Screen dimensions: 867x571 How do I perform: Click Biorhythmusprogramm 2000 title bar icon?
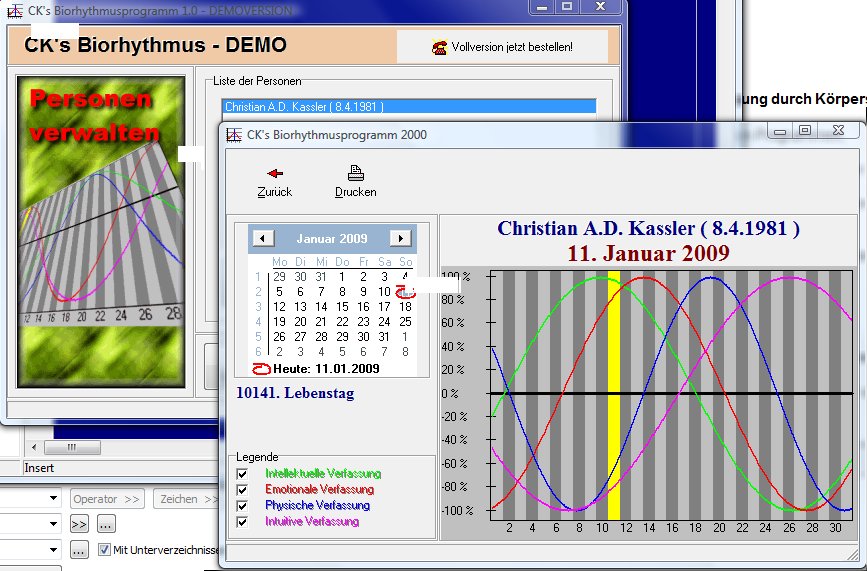[x=235, y=135]
